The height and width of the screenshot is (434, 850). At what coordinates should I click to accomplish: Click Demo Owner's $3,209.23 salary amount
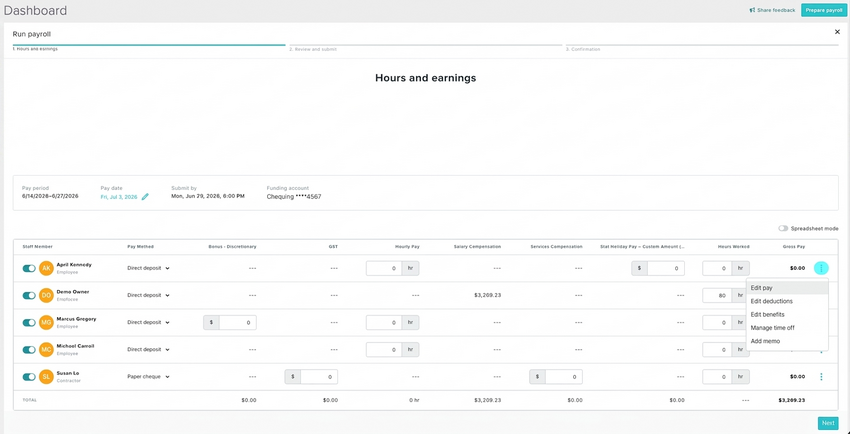point(487,295)
